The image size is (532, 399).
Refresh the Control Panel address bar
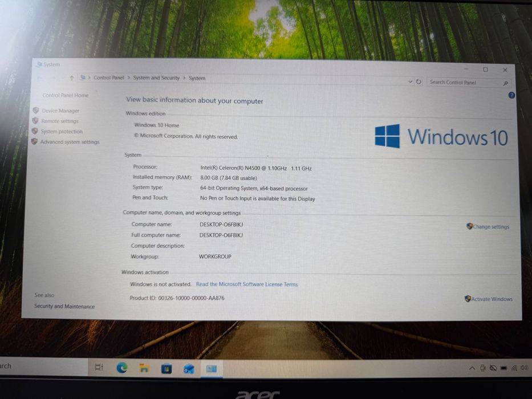[419, 82]
